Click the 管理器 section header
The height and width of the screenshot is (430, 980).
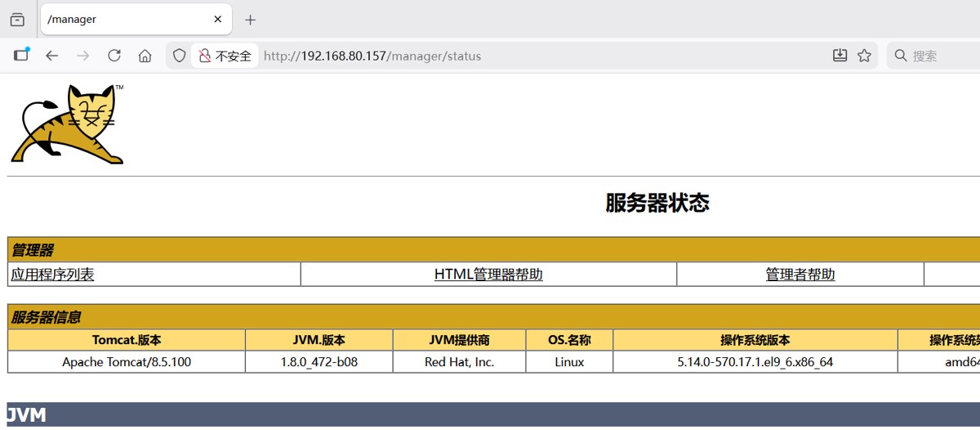point(493,250)
